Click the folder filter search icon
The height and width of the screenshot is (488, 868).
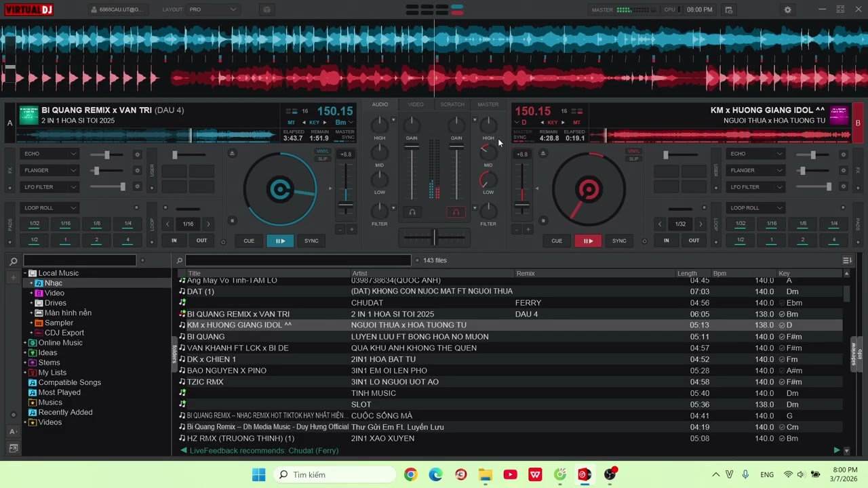(13, 261)
